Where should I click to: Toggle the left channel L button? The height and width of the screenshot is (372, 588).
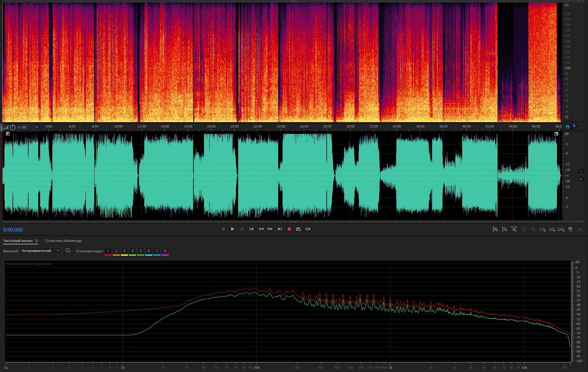click(581, 171)
